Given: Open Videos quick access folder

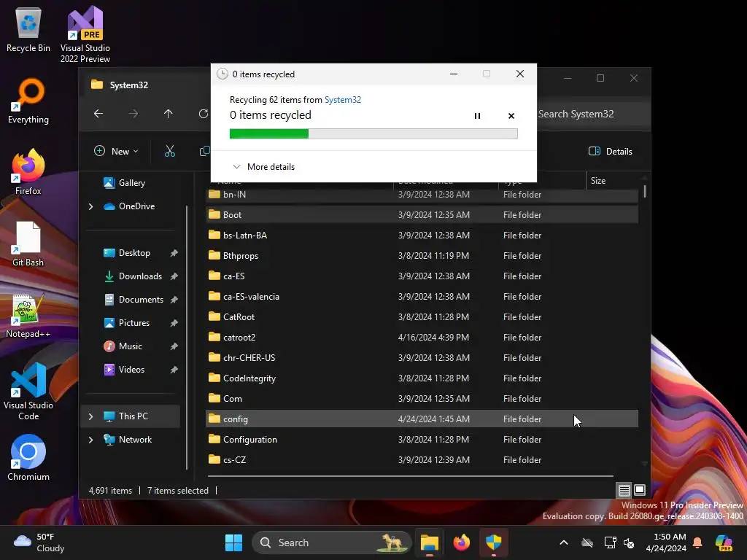Looking at the screenshot, I should pyautogui.click(x=124, y=370).
